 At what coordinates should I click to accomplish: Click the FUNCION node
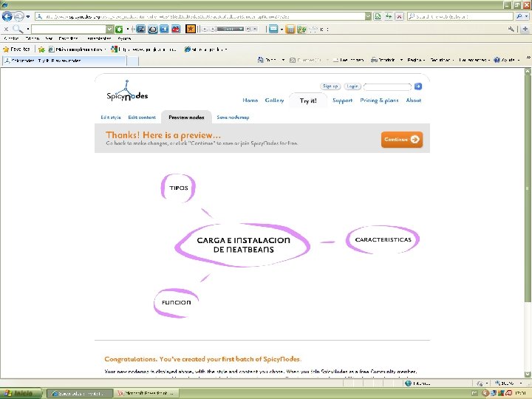[177, 303]
